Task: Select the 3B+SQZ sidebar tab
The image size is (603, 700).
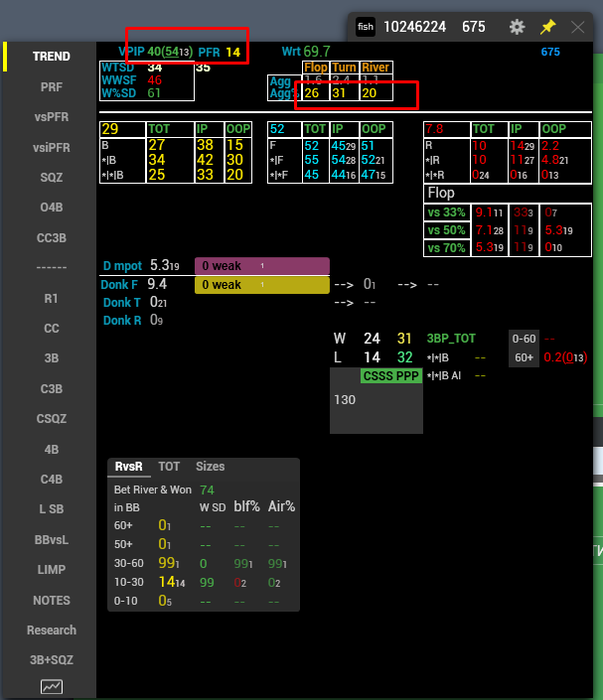Action: click(51, 660)
